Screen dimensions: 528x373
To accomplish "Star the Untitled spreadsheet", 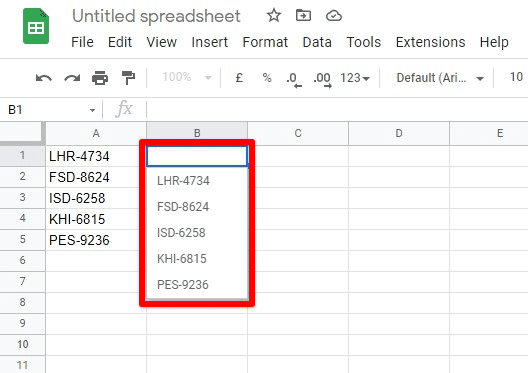I will tap(274, 15).
